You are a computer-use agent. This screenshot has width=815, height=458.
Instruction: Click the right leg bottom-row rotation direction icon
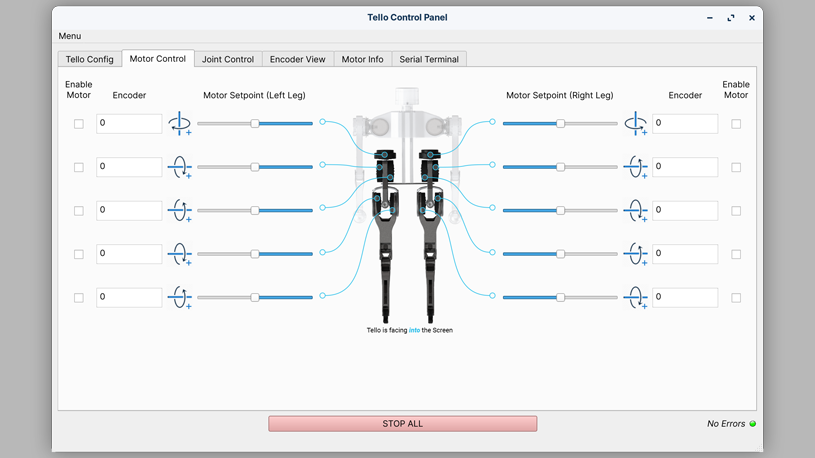[635, 297]
